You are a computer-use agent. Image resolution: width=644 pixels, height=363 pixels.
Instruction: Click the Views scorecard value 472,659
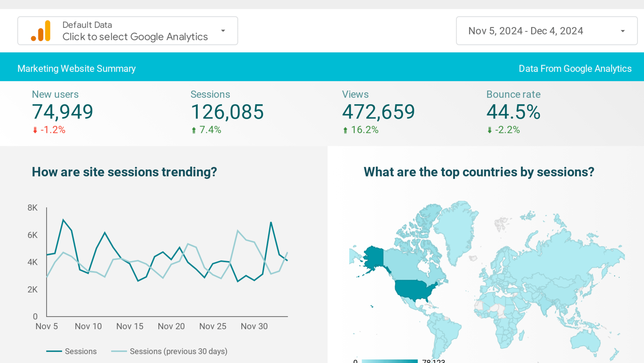click(378, 112)
